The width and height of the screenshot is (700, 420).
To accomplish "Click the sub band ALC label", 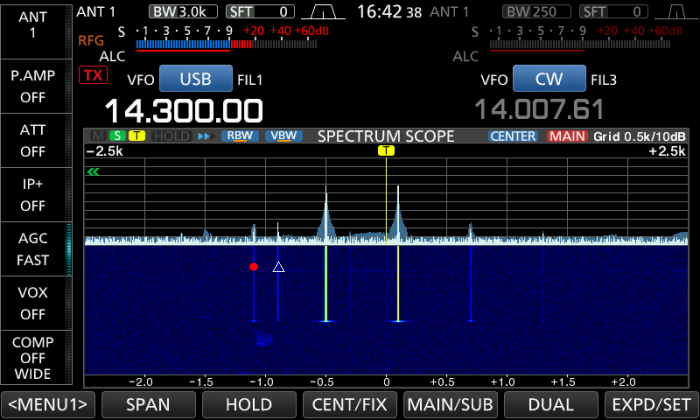I will (466, 56).
